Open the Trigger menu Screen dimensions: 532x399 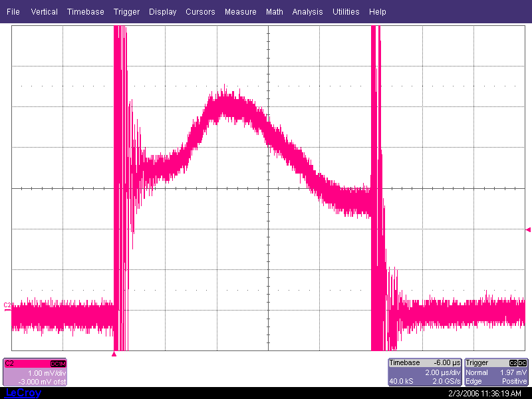(x=126, y=12)
